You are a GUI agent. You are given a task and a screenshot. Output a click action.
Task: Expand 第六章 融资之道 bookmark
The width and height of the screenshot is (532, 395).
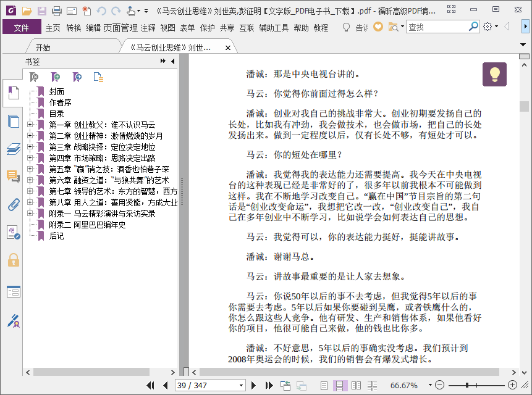click(30, 180)
